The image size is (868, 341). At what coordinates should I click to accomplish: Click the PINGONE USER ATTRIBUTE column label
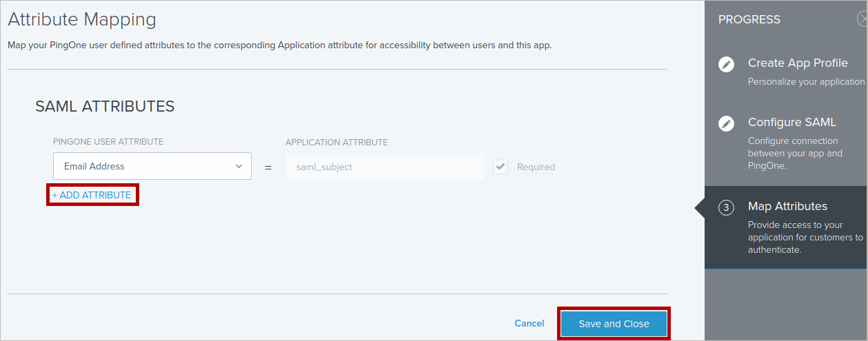[x=108, y=142]
